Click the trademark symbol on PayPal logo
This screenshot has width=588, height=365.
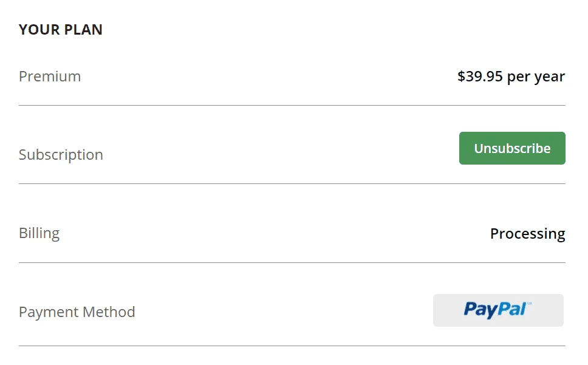529,303
